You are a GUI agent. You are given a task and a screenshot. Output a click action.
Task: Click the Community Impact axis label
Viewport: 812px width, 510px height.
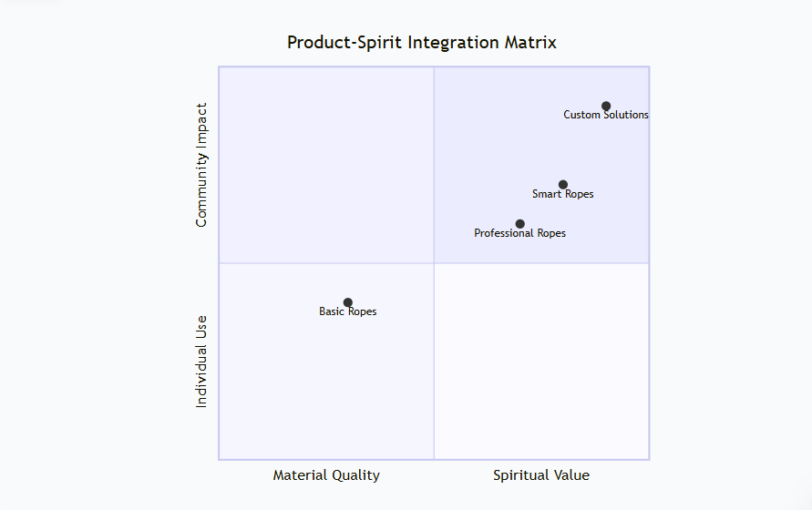click(202, 165)
